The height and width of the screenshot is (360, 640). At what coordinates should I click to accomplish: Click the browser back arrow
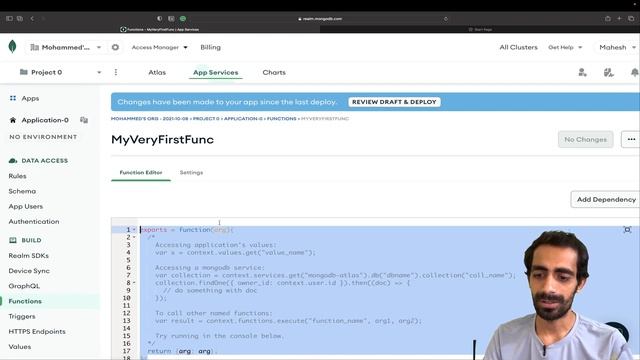click(x=32, y=18)
